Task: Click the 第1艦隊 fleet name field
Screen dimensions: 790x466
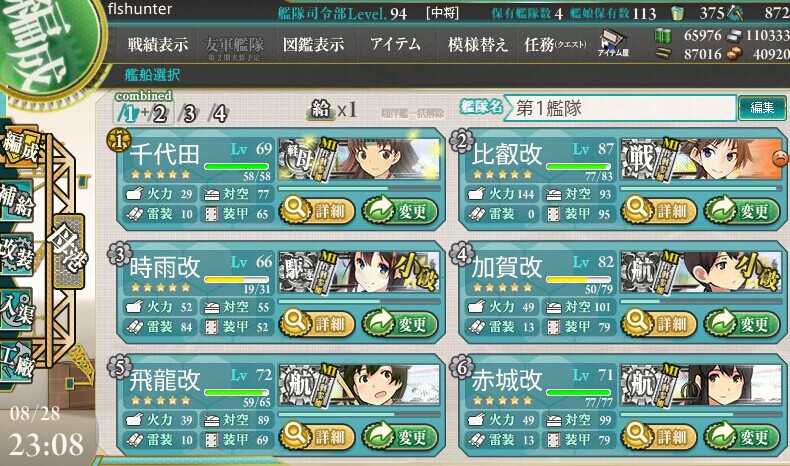Action: click(620, 108)
